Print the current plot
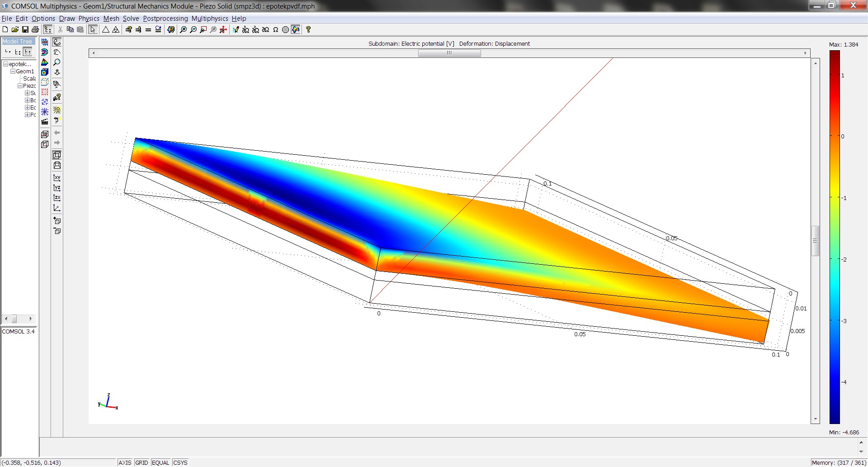868x467 pixels. click(x=35, y=29)
